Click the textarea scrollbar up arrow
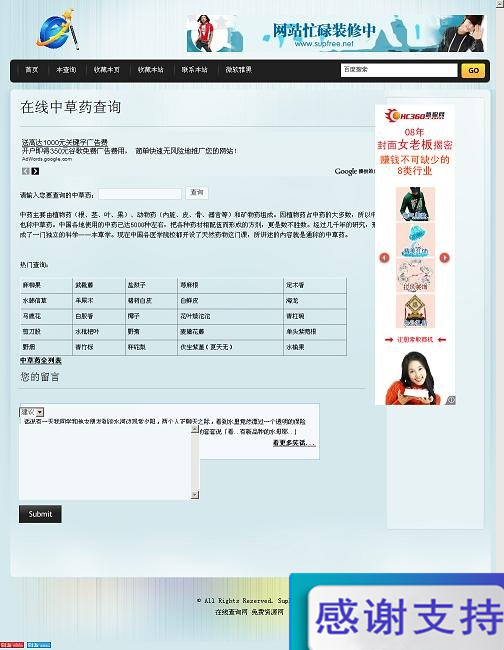The height and width of the screenshot is (650, 504). click(x=195, y=429)
